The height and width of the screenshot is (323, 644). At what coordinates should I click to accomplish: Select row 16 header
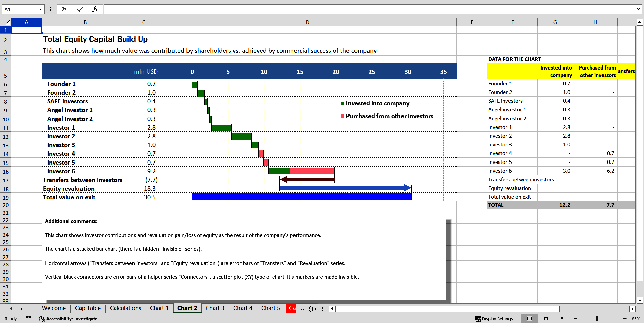pos(6,172)
